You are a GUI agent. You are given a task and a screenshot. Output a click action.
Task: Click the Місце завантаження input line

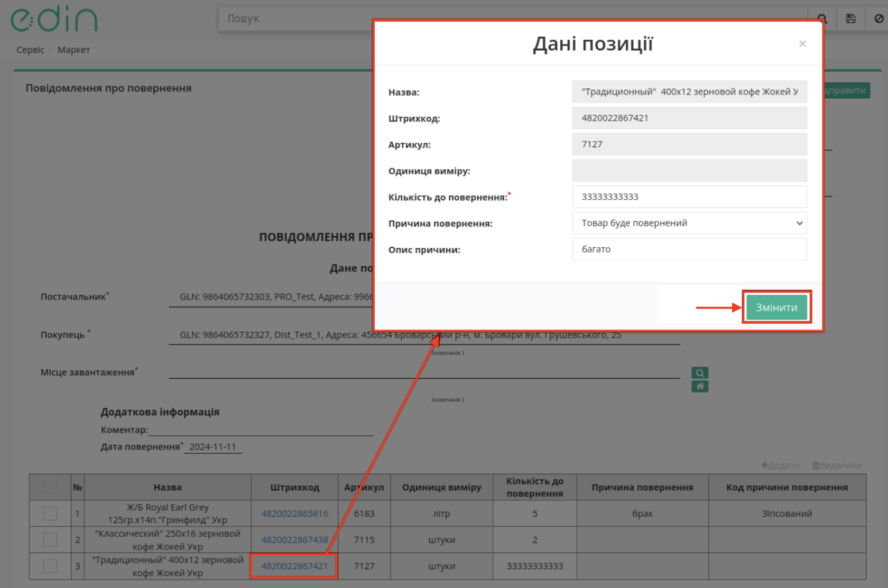click(424, 372)
